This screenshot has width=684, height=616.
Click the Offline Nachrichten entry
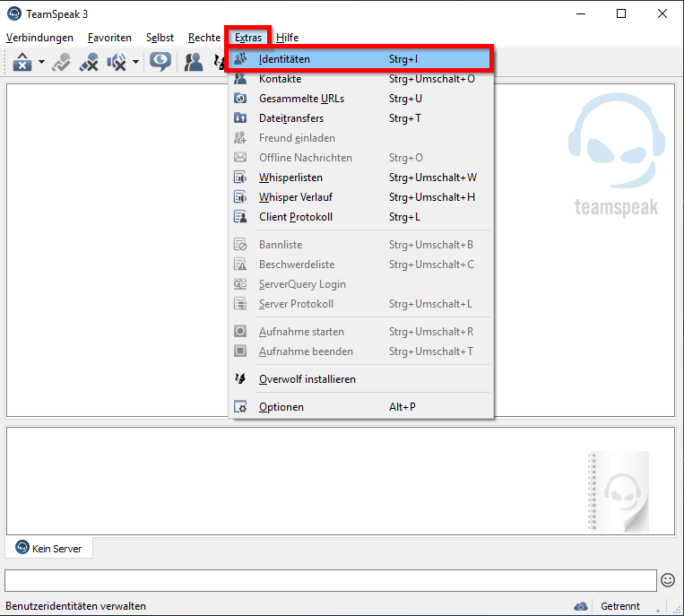361,158
